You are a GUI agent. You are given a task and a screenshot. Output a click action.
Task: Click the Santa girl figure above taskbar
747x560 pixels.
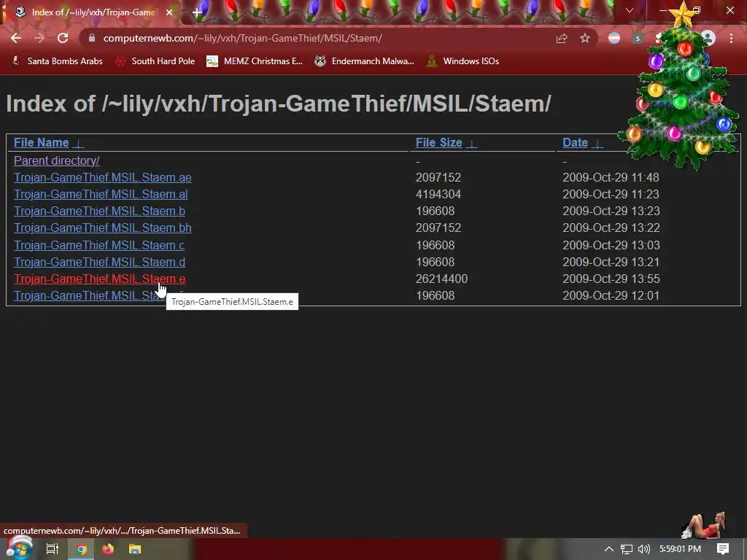click(x=705, y=525)
